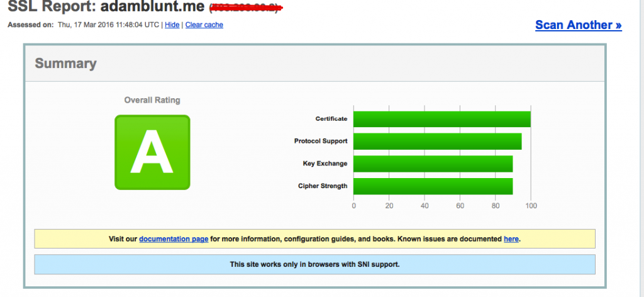Open the Scan Another link

pos(579,25)
